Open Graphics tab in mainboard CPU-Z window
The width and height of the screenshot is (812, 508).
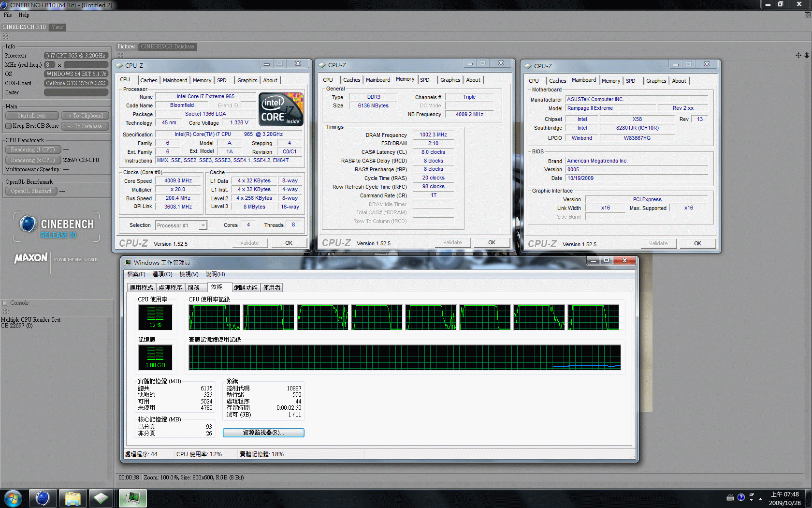[656, 81]
